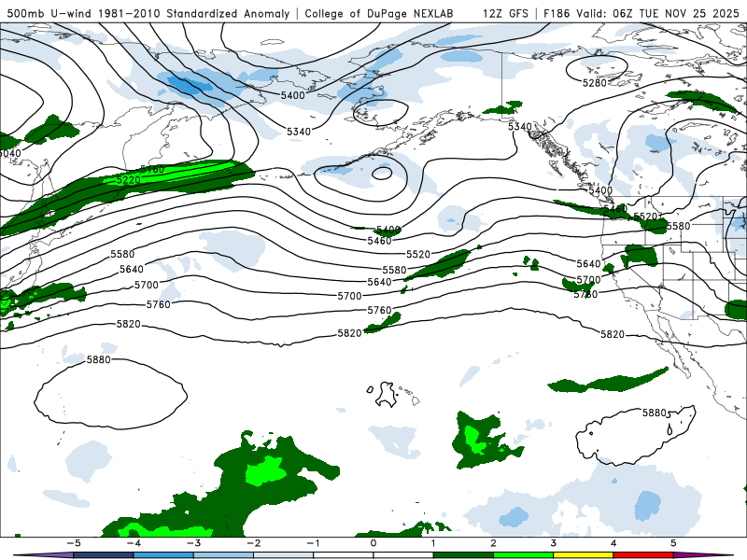Click the '0' tick label on the color scale

click(x=373, y=543)
